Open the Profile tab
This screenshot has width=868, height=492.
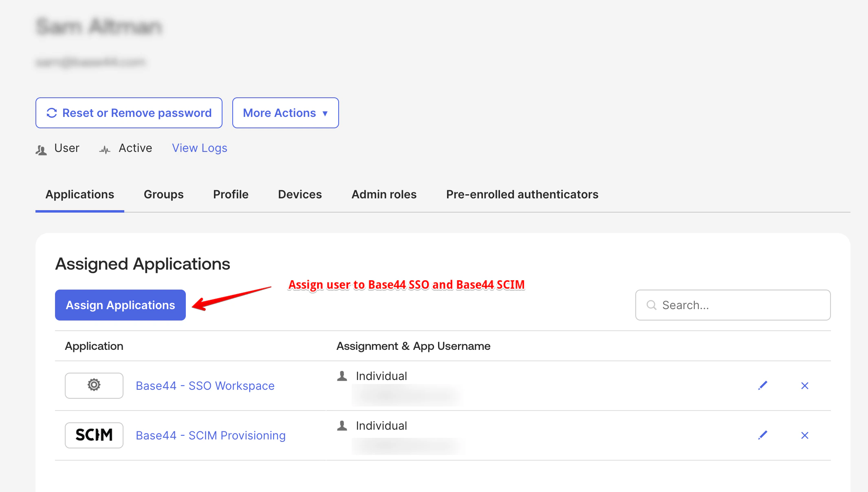pos(231,194)
